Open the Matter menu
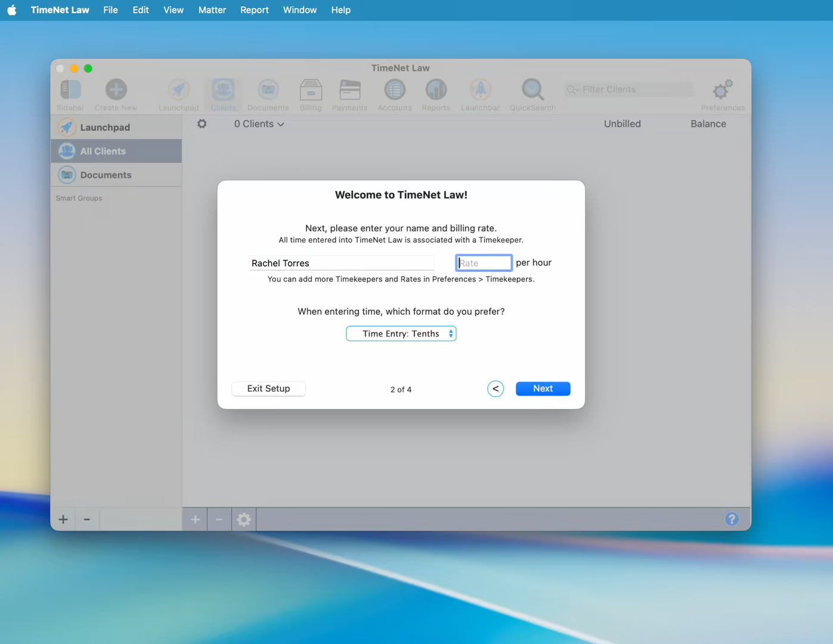The width and height of the screenshot is (833, 644). (212, 10)
